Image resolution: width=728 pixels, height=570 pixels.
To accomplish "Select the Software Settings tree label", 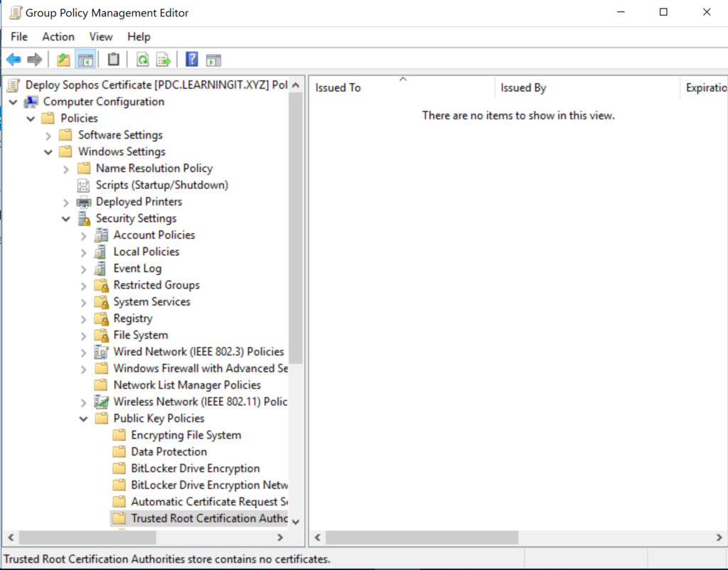I will pos(120,135).
